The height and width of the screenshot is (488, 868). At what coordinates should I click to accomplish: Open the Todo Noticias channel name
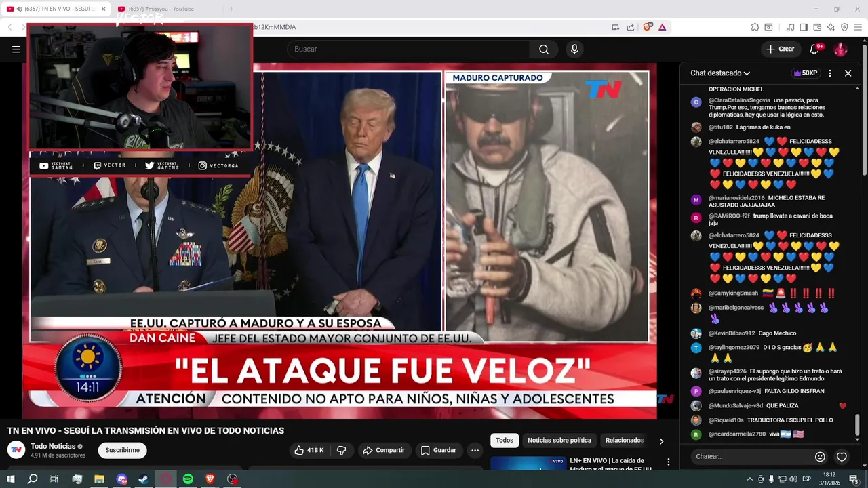(x=53, y=446)
